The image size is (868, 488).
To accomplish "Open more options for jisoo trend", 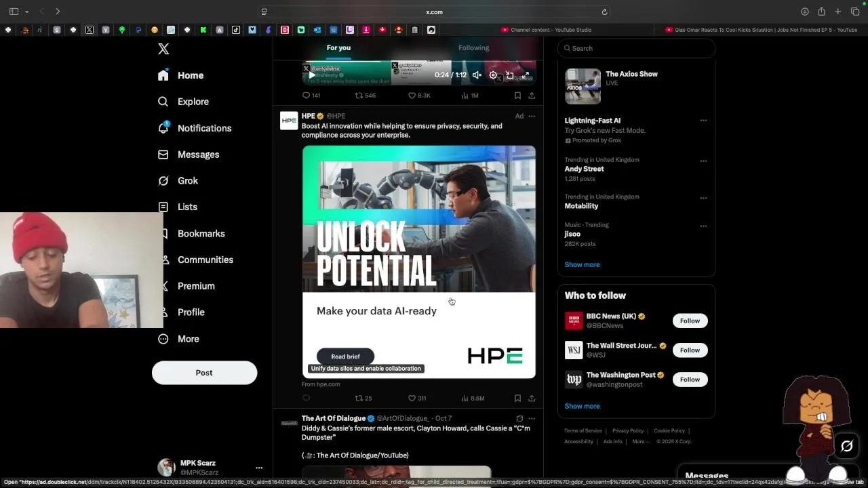I will pos(703,226).
